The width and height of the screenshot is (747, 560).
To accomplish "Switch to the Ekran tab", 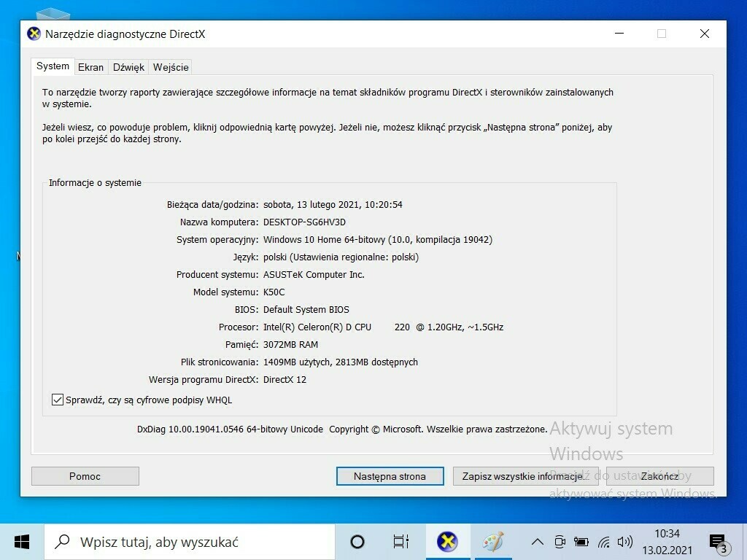I will click(x=91, y=67).
